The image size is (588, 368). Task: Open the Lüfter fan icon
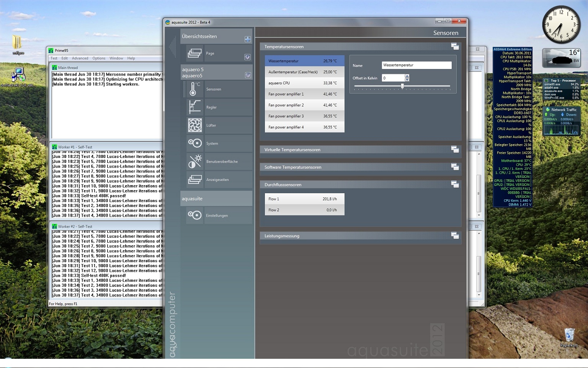click(x=194, y=125)
